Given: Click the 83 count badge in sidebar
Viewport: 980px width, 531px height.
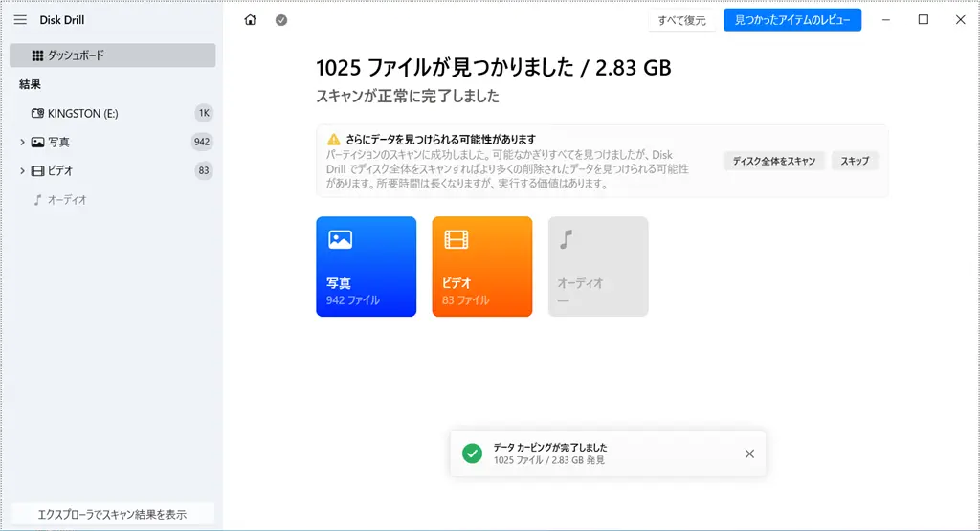Looking at the screenshot, I should [204, 170].
